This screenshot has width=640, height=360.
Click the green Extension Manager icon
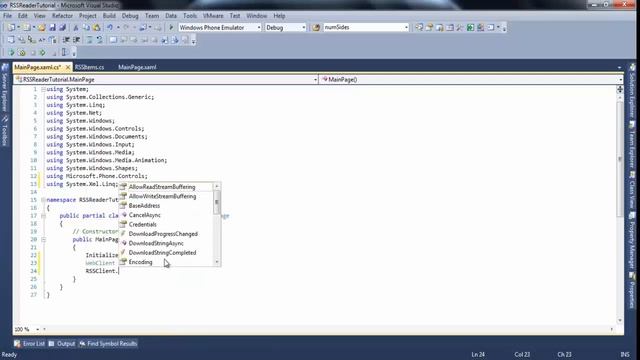tap(470, 27)
